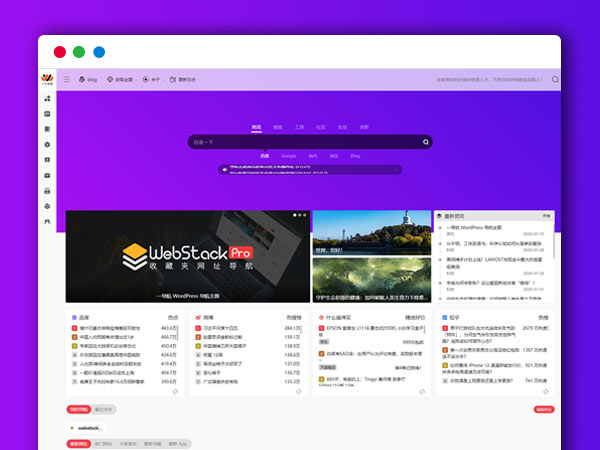Open the number 1 item in 百度 hot list

point(109,328)
